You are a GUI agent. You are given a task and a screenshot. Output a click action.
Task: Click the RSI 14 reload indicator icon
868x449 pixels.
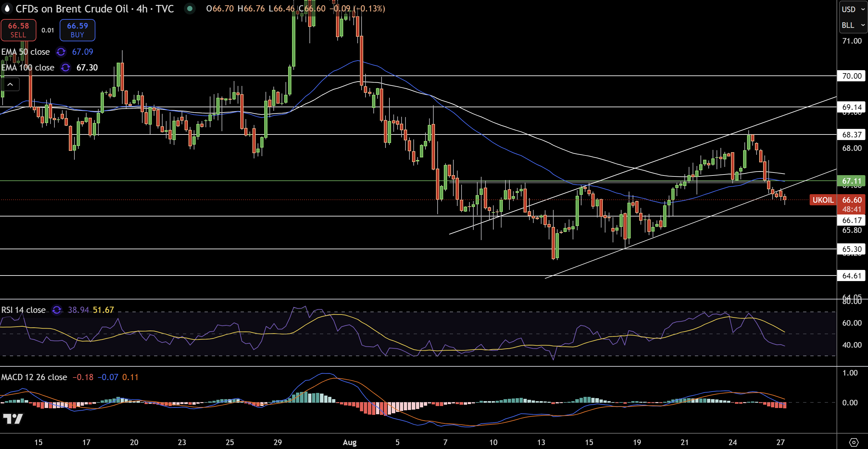pyautogui.click(x=57, y=310)
